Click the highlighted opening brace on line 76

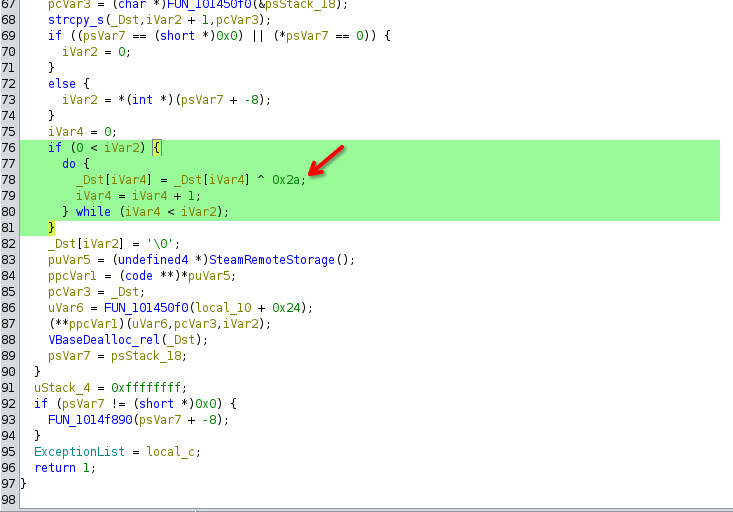pyautogui.click(x=157, y=148)
